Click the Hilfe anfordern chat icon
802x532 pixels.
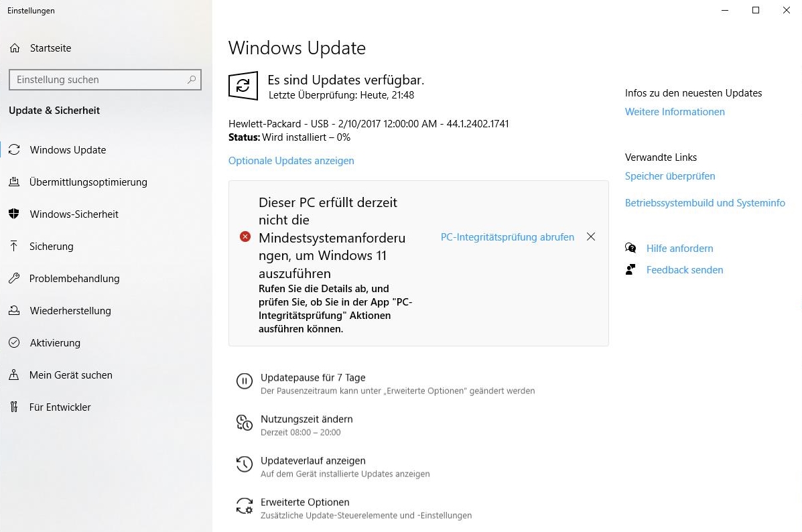[x=630, y=249]
